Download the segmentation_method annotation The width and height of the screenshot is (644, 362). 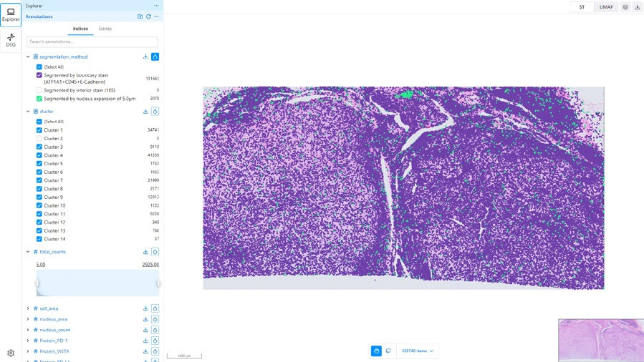click(145, 57)
